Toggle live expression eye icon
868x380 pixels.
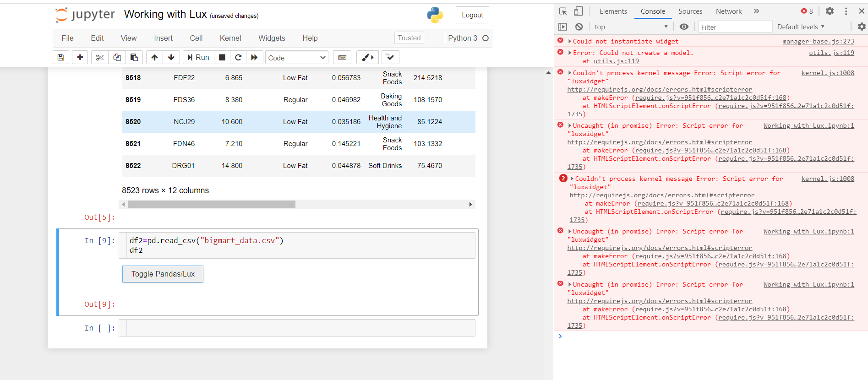[x=684, y=27]
